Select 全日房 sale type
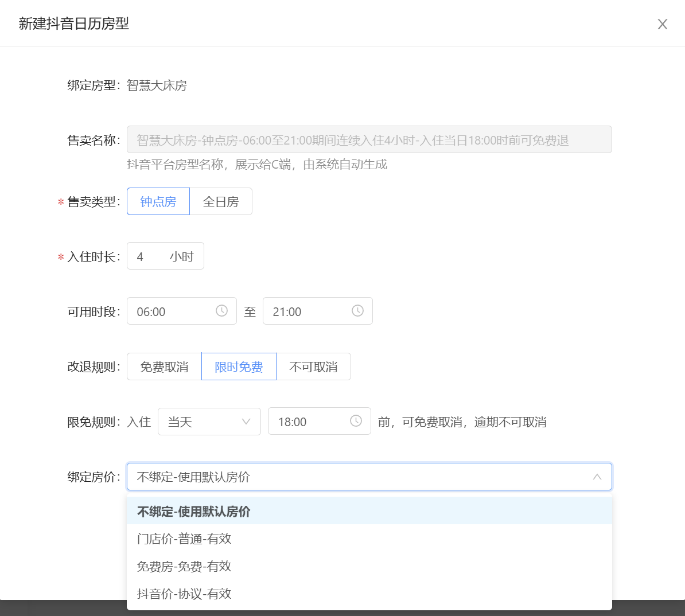The width and height of the screenshot is (685, 616). (221, 201)
